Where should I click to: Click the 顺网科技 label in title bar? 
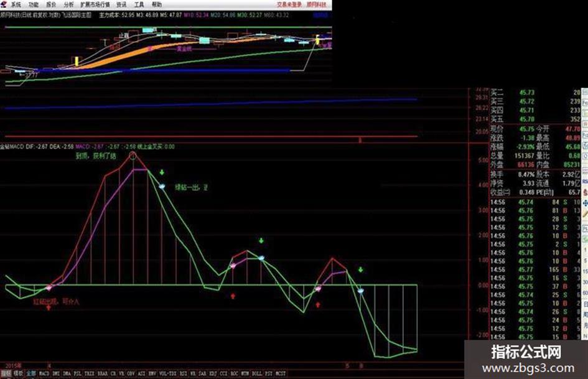click(317, 4)
